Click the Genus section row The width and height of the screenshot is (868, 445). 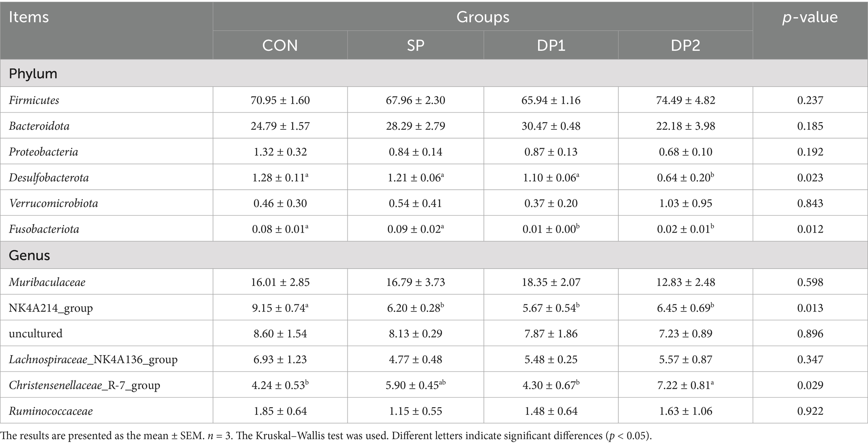pyautogui.click(x=29, y=255)
